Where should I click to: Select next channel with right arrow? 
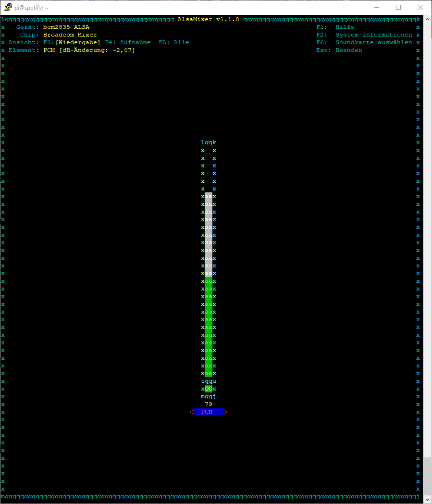tap(226, 412)
